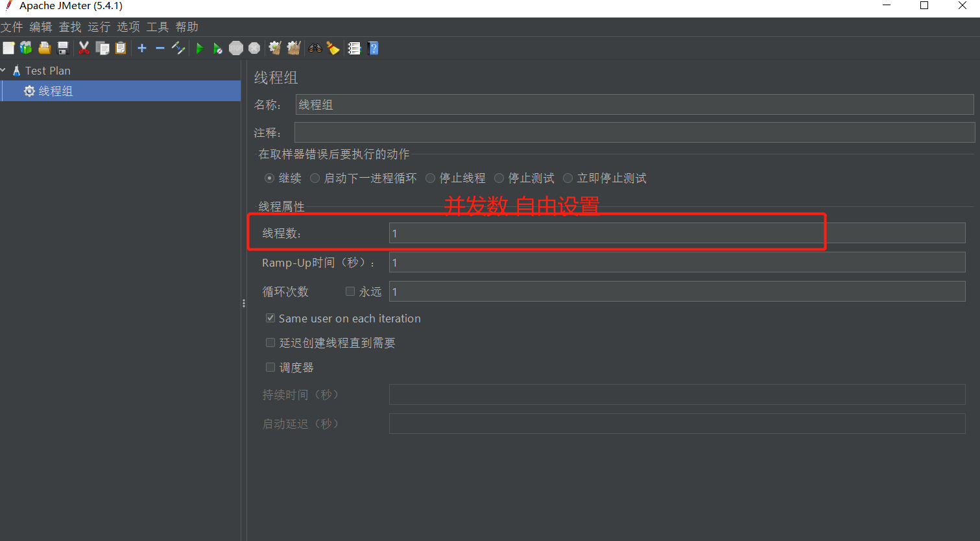The height and width of the screenshot is (541, 980).
Task: Open the 编辑 menu
Action: (41, 27)
